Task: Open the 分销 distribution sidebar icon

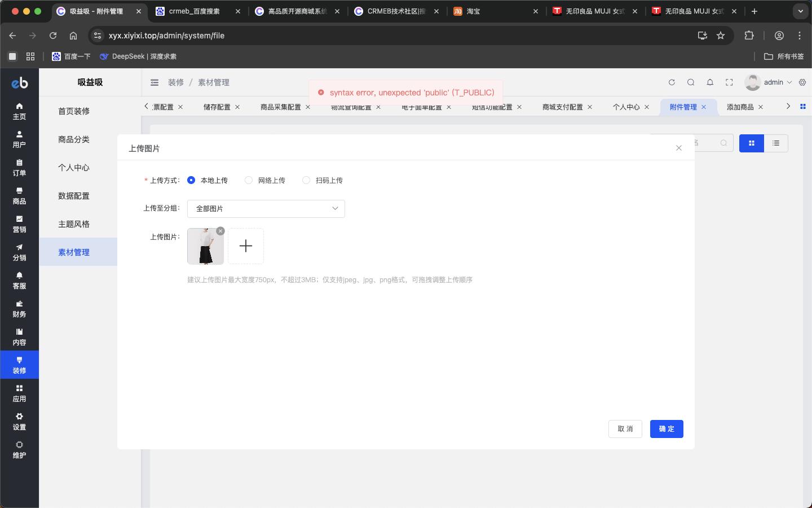Action: 19,252
